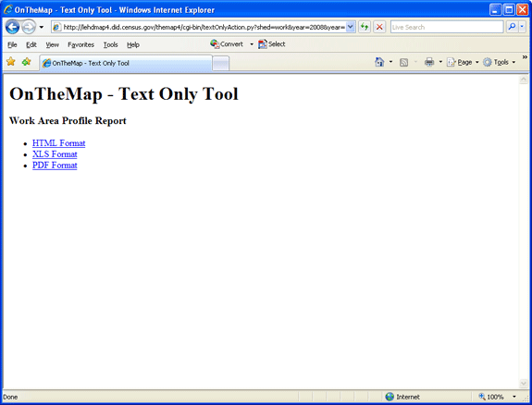
Task: Click the red Stop loading icon
Action: (x=379, y=27)
